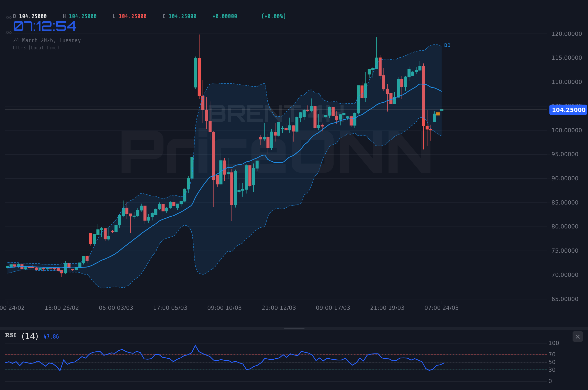This screenshot has width=588, height=390.
Task: Toggle visibility of the chart series
Action: coord(8,32)
